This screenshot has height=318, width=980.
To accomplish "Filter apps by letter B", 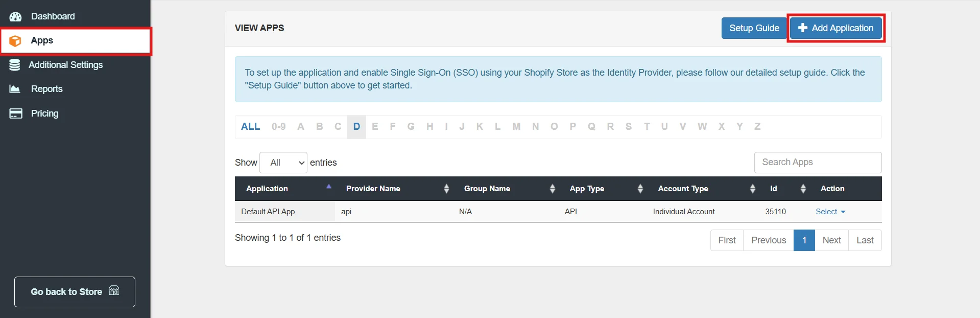I will click(319, 127).
